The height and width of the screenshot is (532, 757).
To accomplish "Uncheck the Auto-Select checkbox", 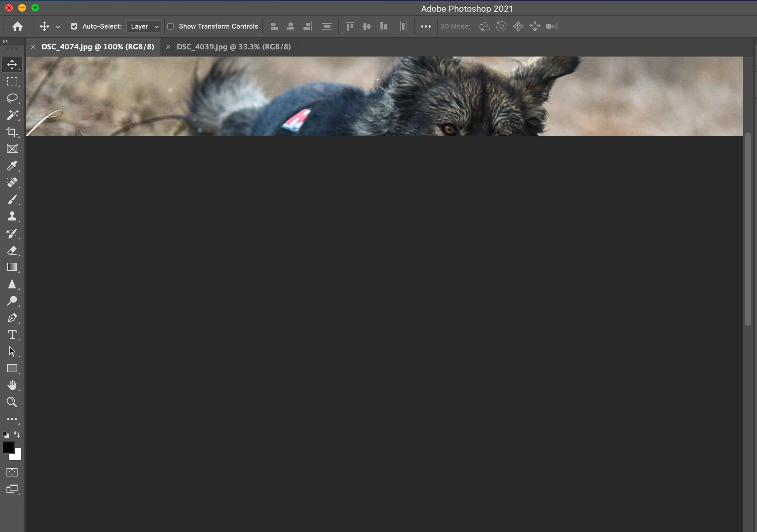I will [x=74, y=26].
